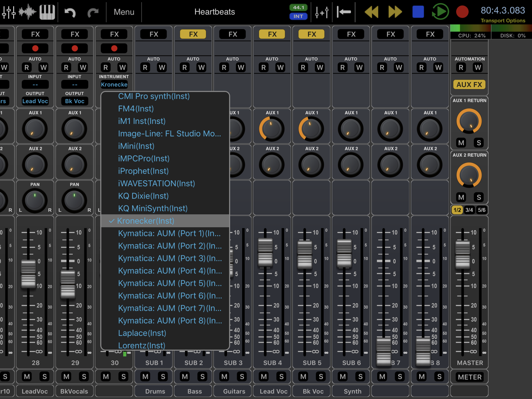
Task: Mute track 28
Action: (27, 377)
